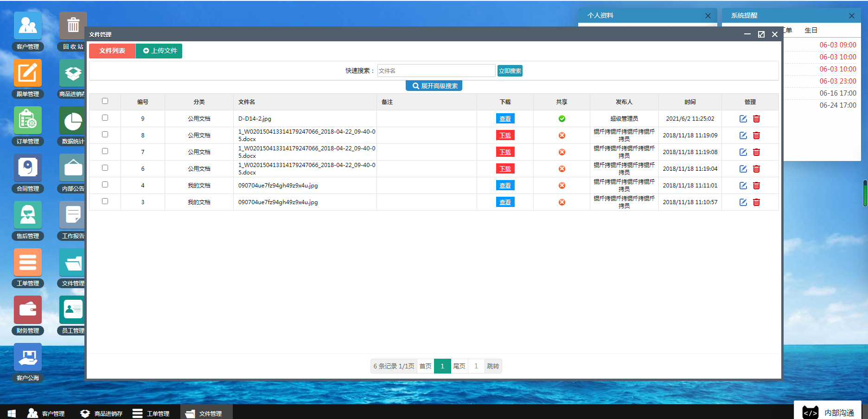Open the 工单管理 desktop icon
The width and height of the screenshot is (868, 419).
click(28, 262)
